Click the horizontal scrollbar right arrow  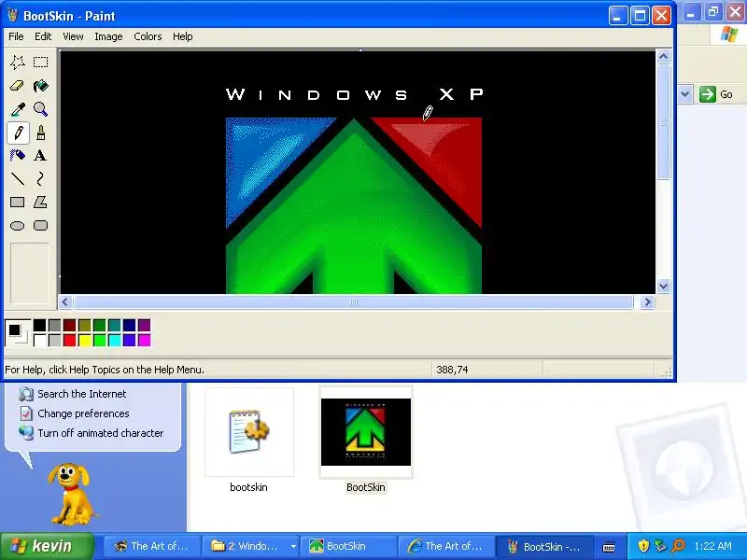[647, 302]
